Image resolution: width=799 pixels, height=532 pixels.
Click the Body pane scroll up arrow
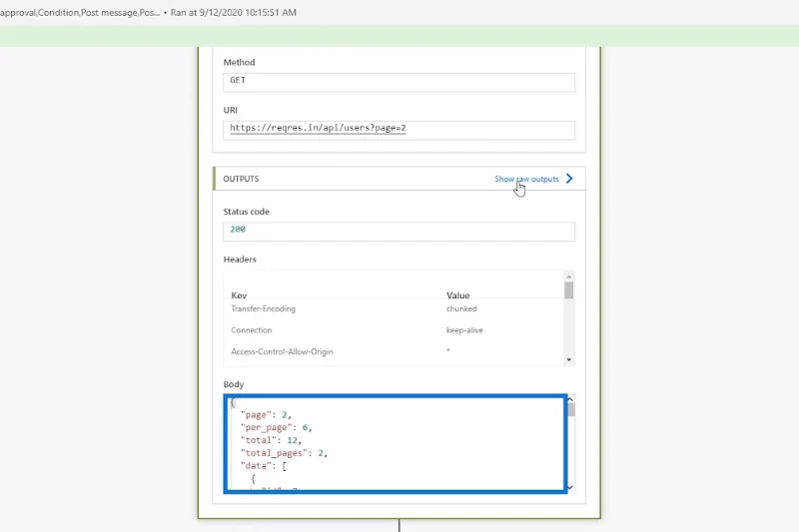570,399
